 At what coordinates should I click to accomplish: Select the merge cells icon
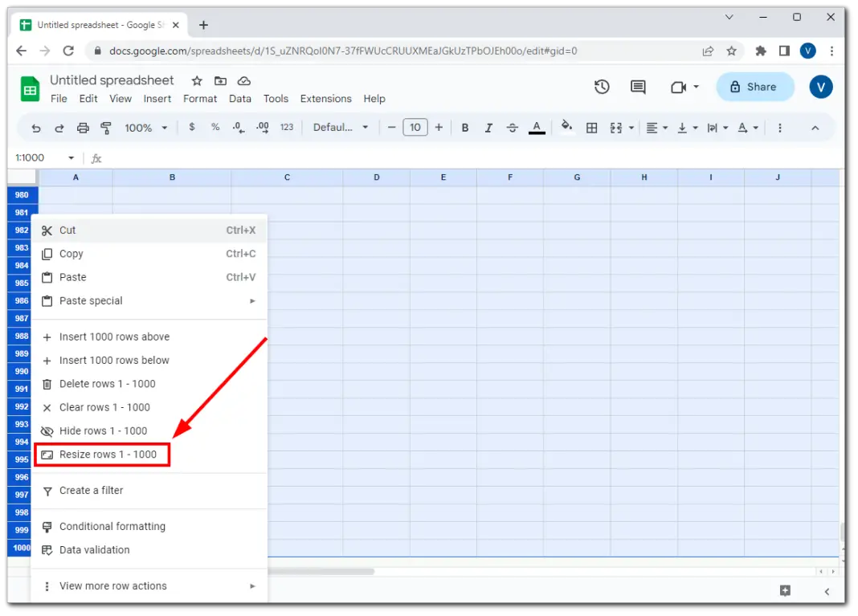pos(616,127)
